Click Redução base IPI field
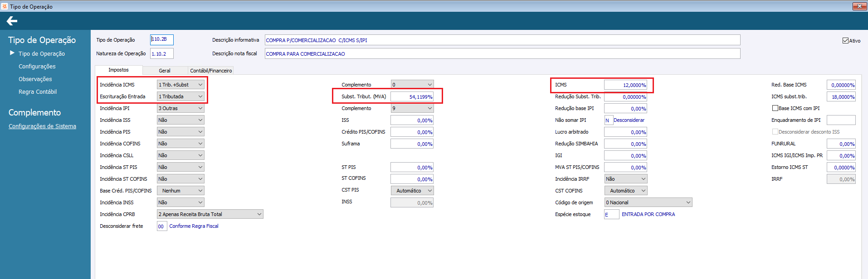The image size is (868, 279). [x=626, y=108]
